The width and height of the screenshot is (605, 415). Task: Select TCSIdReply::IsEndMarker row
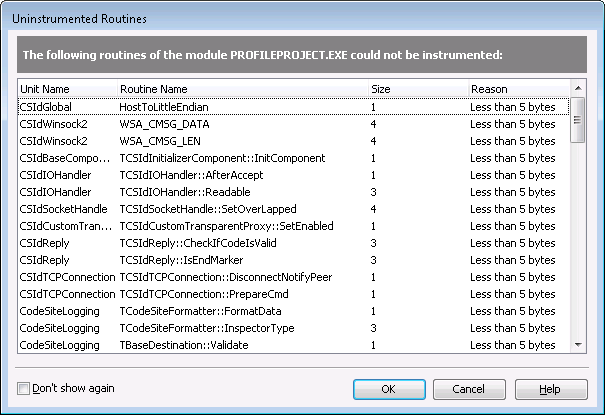click(x=294, y=260)
